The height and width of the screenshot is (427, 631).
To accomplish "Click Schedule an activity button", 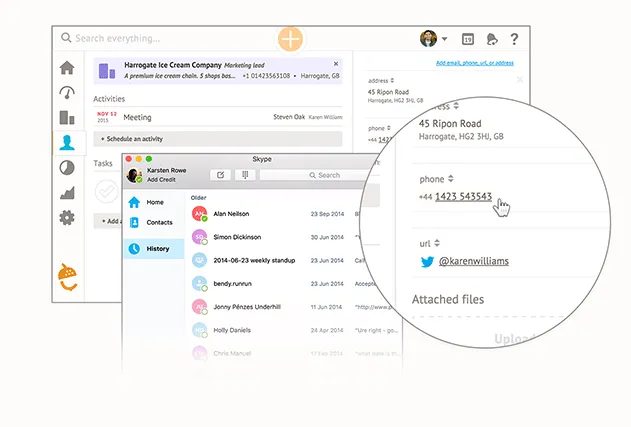I will 218,139.
